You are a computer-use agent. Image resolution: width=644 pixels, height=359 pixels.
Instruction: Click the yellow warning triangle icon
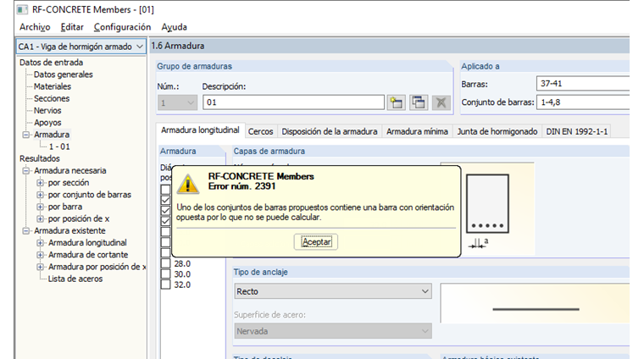click(188, 184)
